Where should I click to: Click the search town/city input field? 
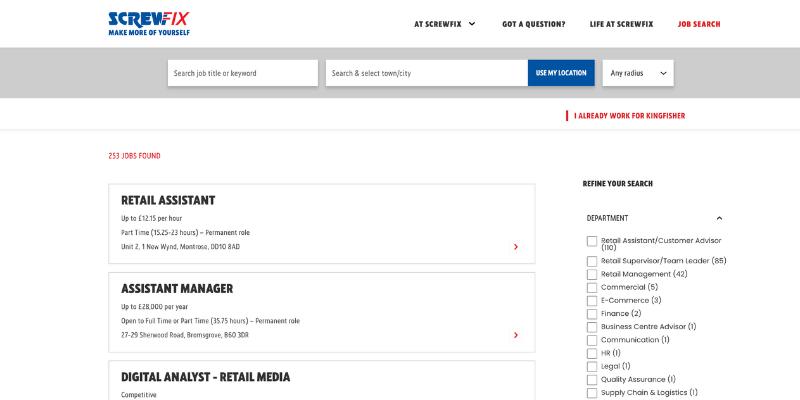(x=426, y=73)
